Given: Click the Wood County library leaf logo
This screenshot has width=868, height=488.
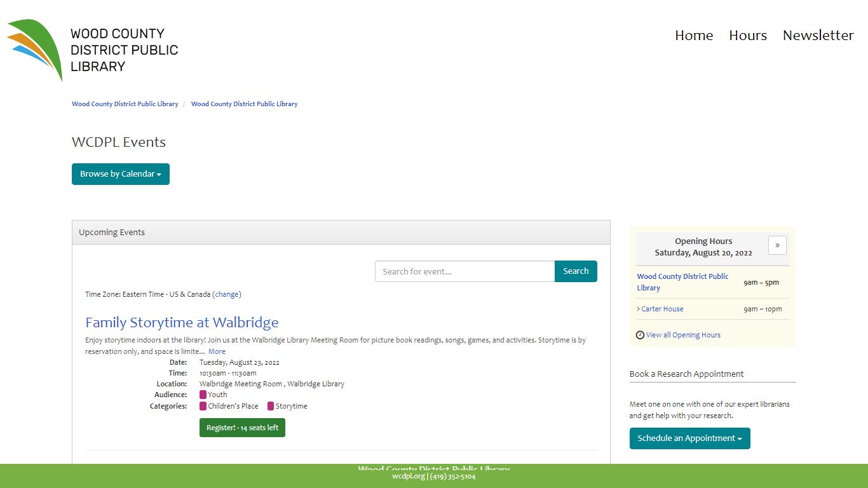Looking at the screenshot, I should click(x=34, y=50).
